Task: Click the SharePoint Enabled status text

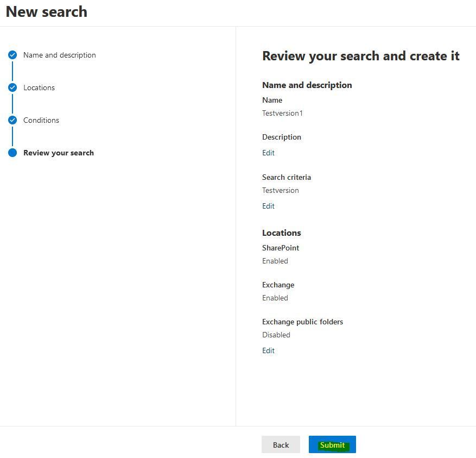Action: tap(275, 261)
